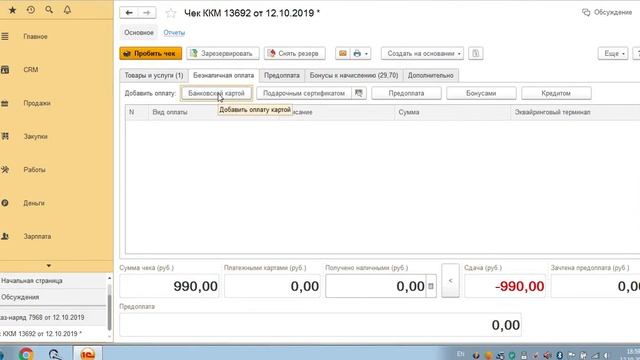Screen dimensions: 640x360
Task: Open the Обсуждение discussion icon
Action: 586,12
